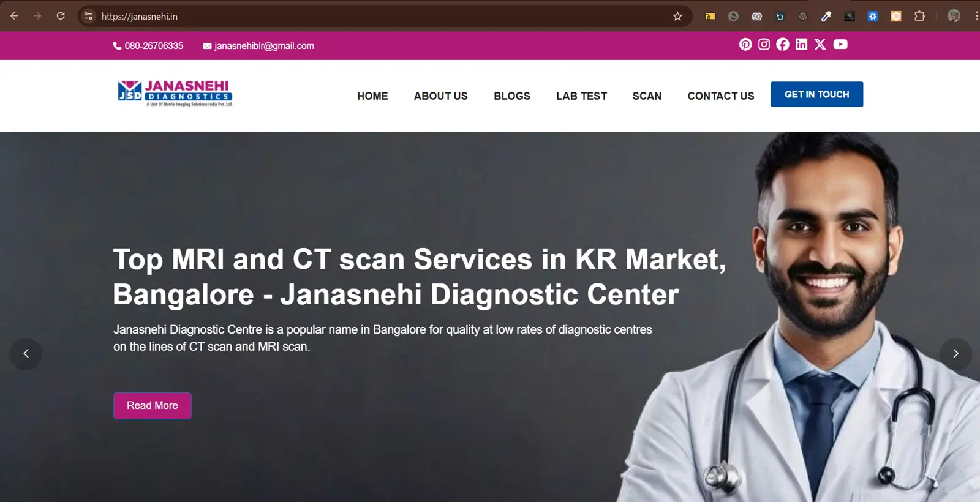
Task: Navigate to CONTACT US
Action: (x=721, y=96)
